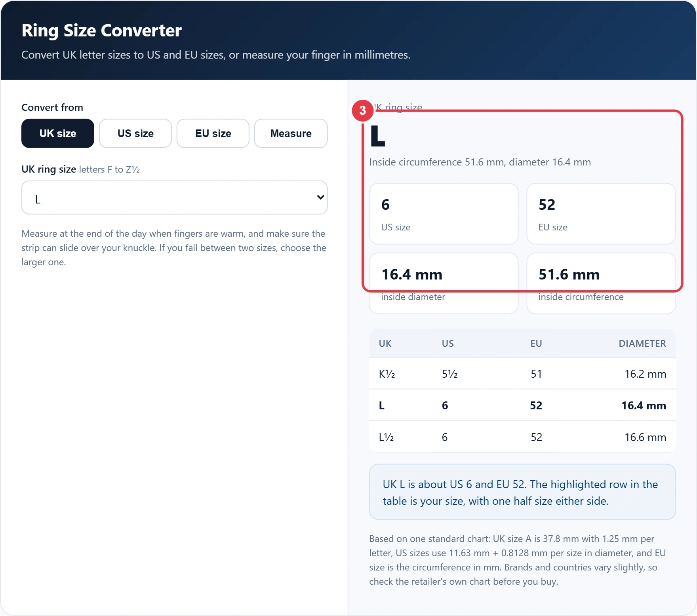Click the 'Convert from' label
The height and width of the screenshot is (616, 697).
tap(52, 107)
